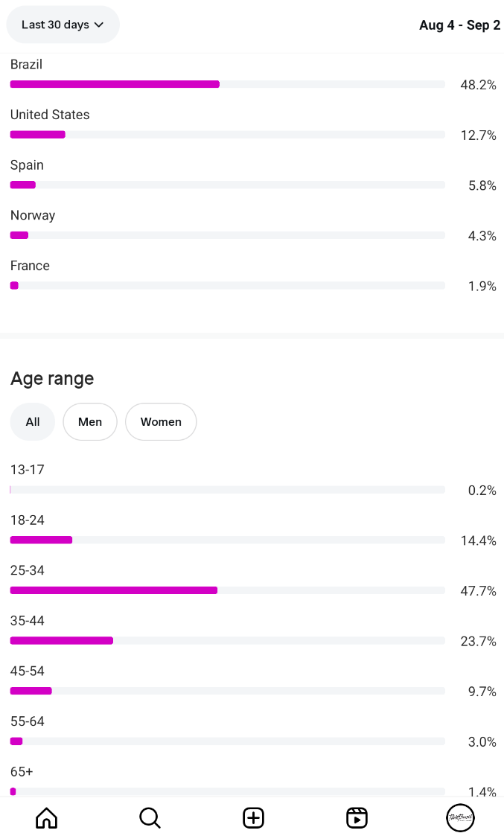Tap the 18-24 age range label
The image size is (504, 836).
tap(28, 520)
